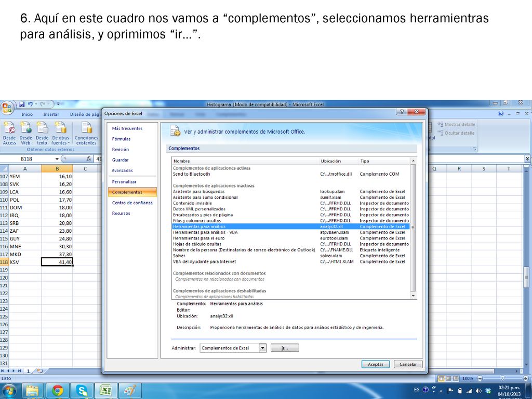Open Quick Access toolbar customize dropdown
Image resolution: width=532 pixels, height=399 pixels.
[58, 104]
